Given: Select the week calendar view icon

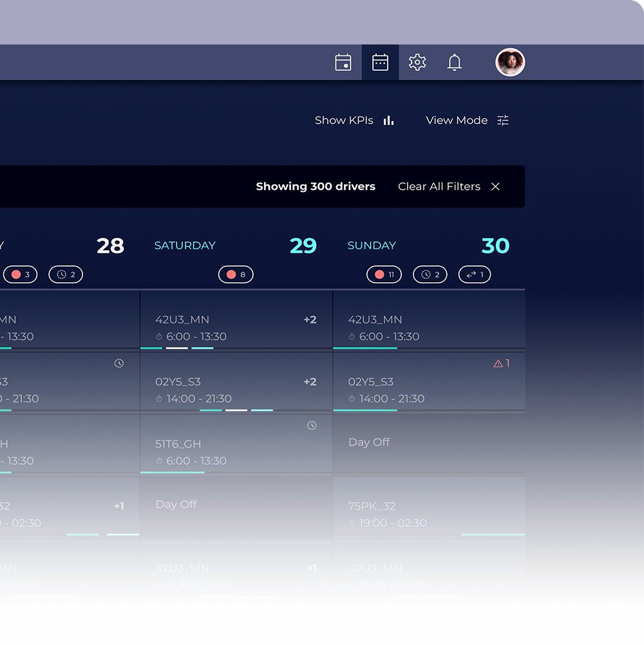Looking at the screenshot, I should (x=380, y=62).
